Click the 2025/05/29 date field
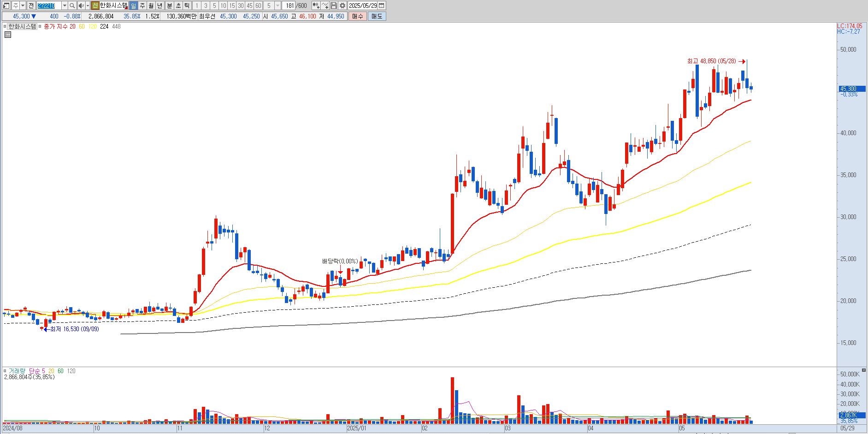Viewport: 868px width, 434px height. click(363, 6)
